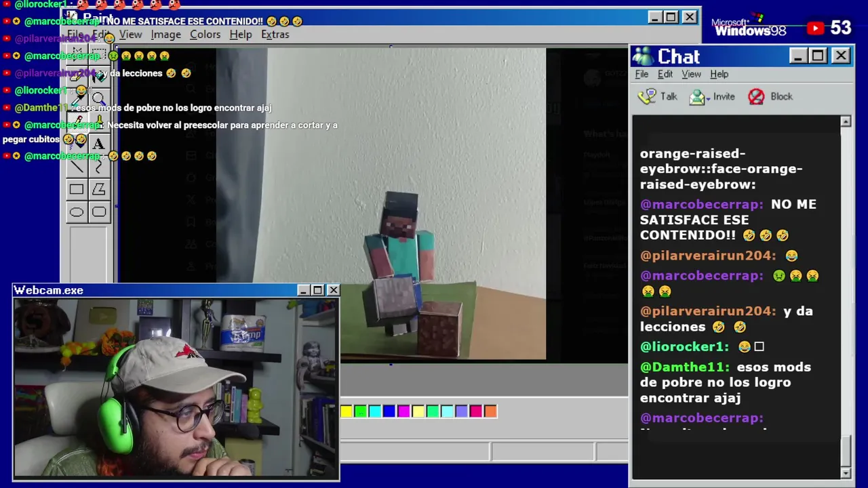This screenshot has width=868, height=488.
Task: Close the Webcam.exe window
Action: pos(333,290)
